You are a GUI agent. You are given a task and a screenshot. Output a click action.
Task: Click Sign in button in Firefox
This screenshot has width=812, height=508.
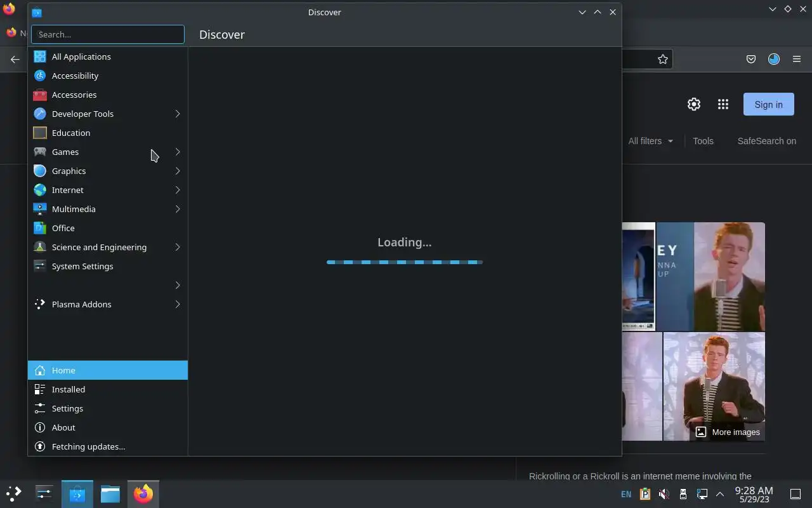[x=768, y=104]
